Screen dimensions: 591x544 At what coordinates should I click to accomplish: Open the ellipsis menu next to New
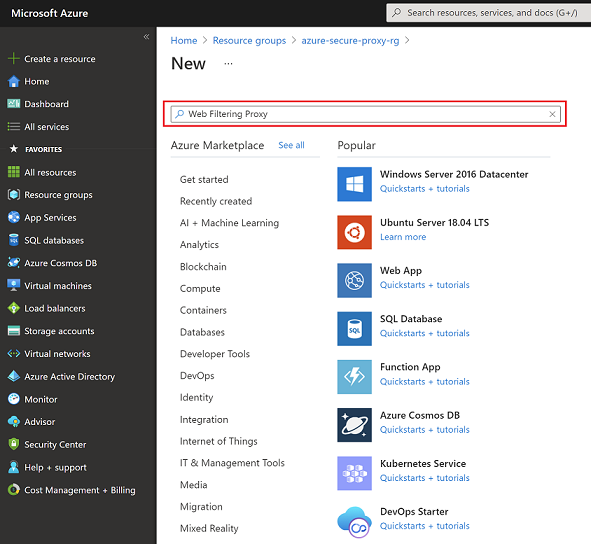(x=228, y=64)
